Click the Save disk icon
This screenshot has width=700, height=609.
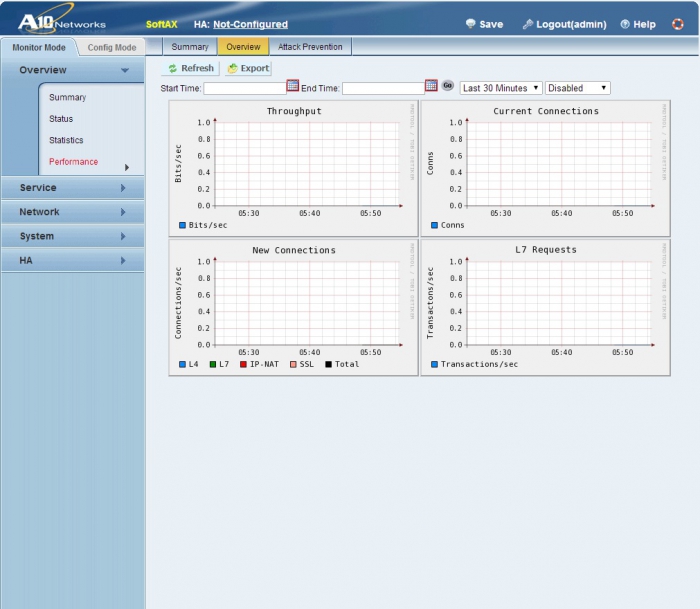pyautogui.click(x=471, y=24)
